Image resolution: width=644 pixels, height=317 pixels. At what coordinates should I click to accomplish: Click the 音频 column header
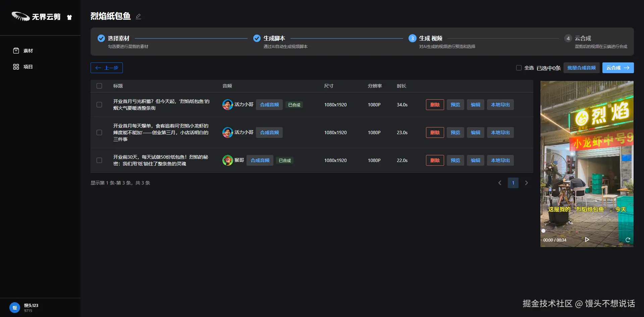227,86
